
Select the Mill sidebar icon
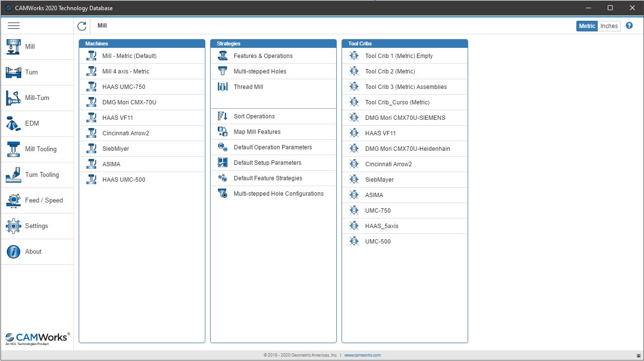coord(14,47)
